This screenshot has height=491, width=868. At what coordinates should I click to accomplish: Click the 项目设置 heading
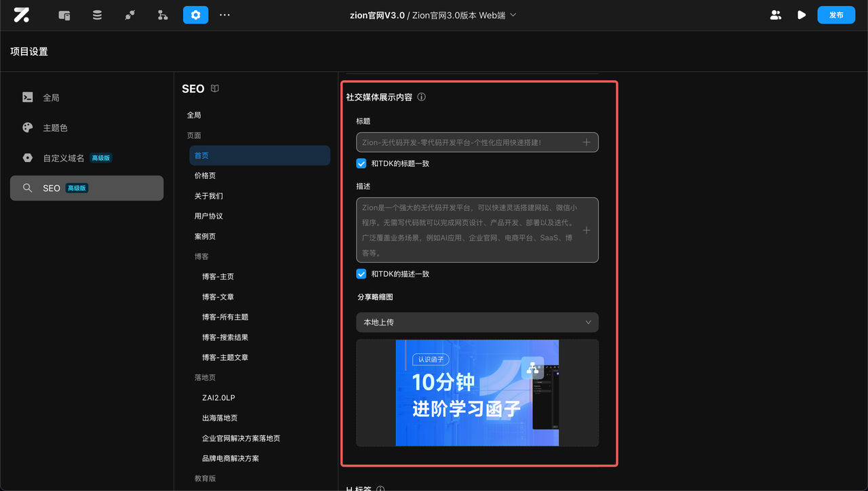click(x=29, y=52)
